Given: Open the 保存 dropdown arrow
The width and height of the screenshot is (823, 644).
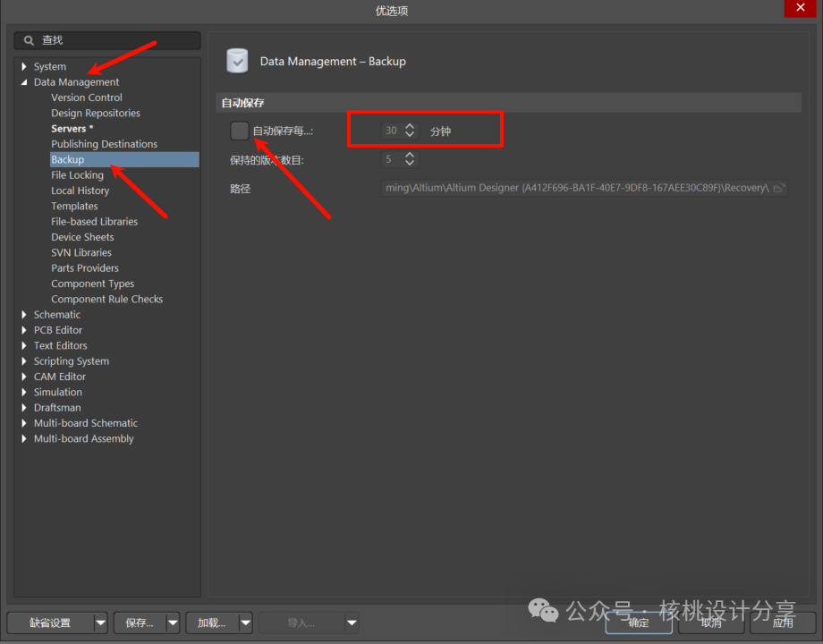Looking at the screenshot, I should pyautogui.click(x=173, y=623).
